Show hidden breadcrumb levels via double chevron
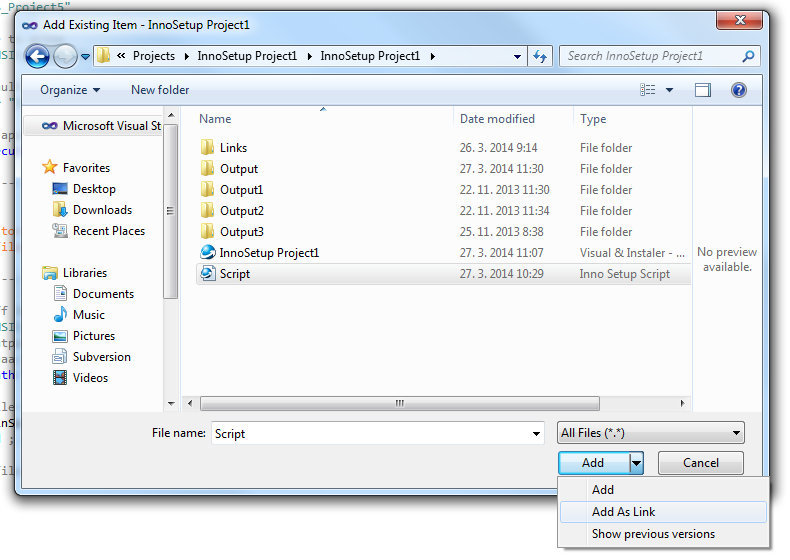 point(121,56)
